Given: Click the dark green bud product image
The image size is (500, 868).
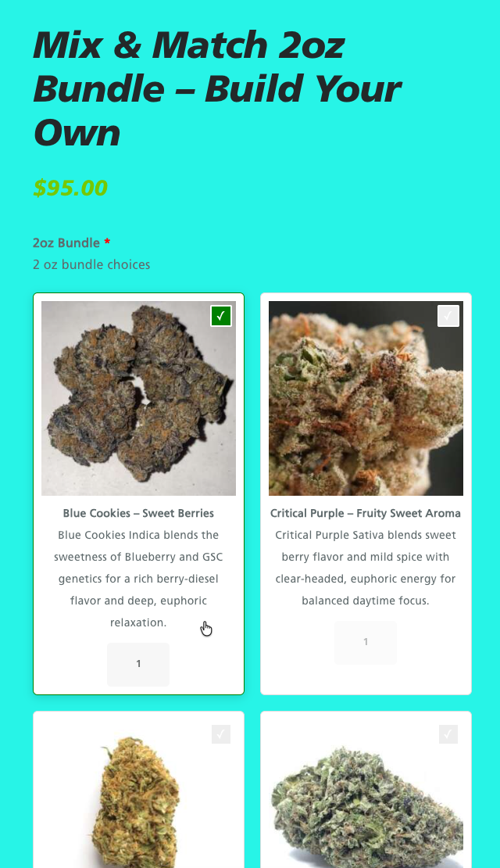Looking at the screenshot, I should (x=366, y=802).
